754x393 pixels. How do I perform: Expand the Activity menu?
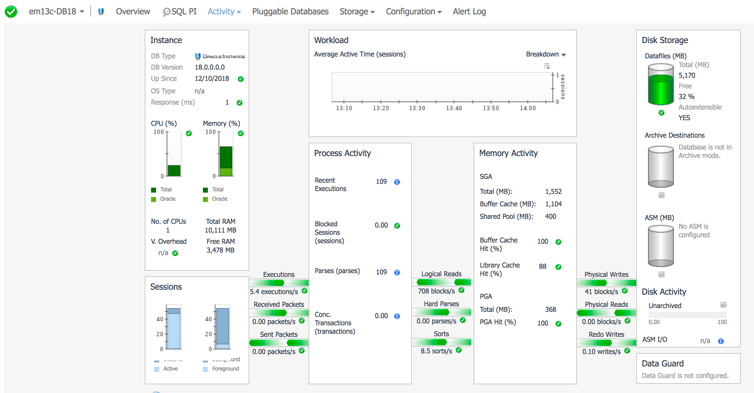pos(224,12)
